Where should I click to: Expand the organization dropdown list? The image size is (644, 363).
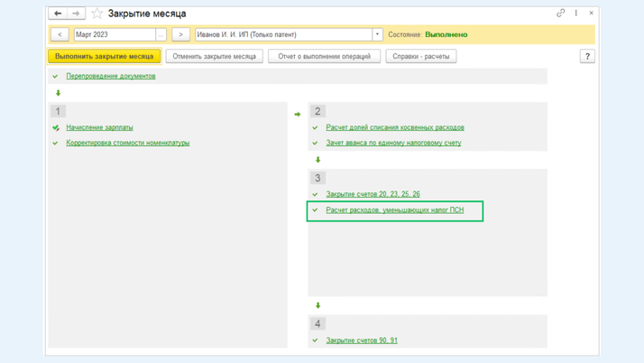(377, 34)
